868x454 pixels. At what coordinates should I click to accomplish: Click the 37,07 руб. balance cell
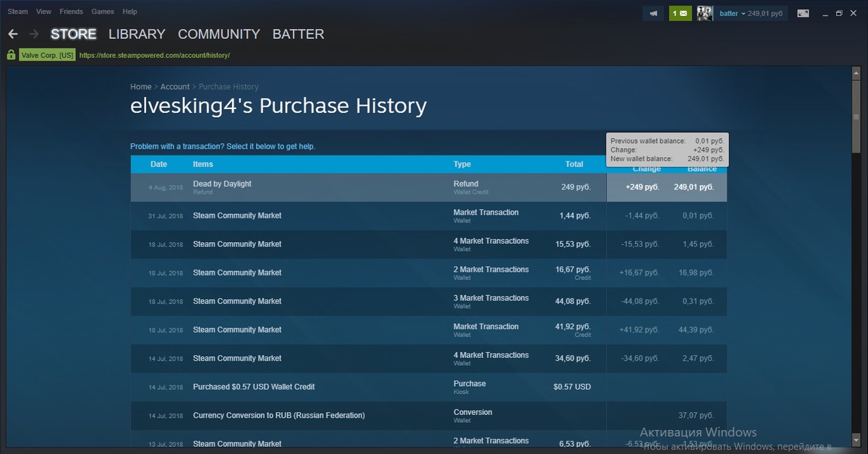coord(697,416)
